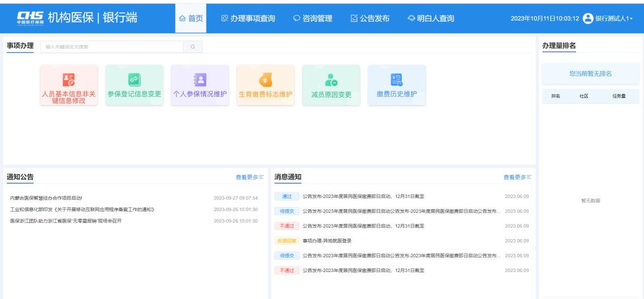Select the 个人参保情况维护 card icon
This screenshot has width=644, height=299.
point(200,80)
